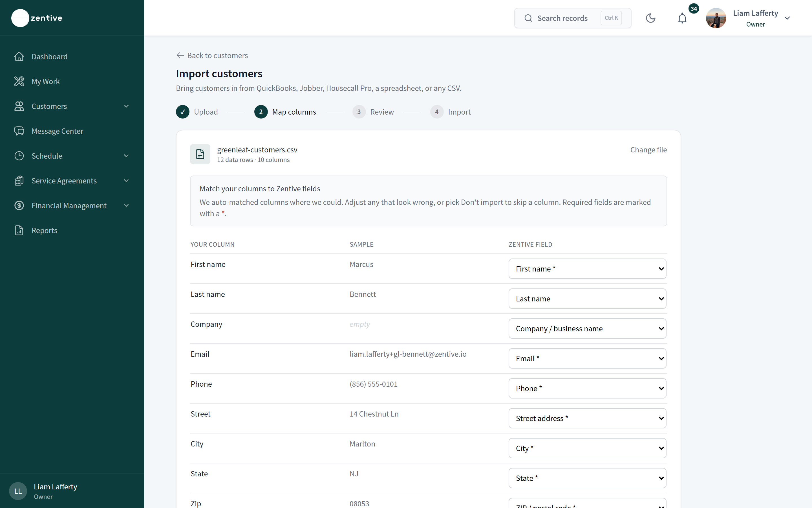The image size is (812, 508).
Task: Open the City field dropdown
Action: [587, 448]
